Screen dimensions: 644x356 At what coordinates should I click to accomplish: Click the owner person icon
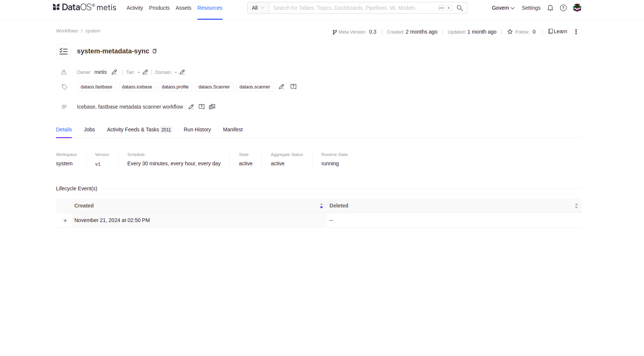tap(64, 72)
